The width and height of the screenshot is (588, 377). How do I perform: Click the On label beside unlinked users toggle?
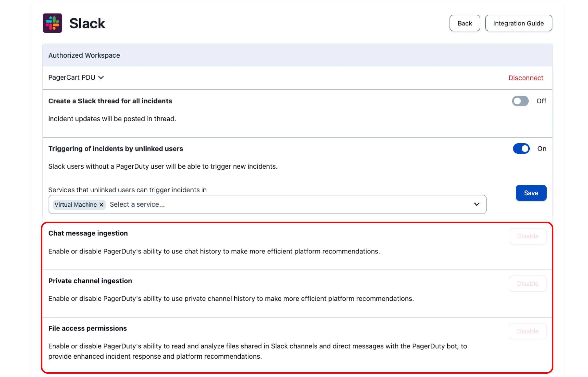tap(542, 149)
